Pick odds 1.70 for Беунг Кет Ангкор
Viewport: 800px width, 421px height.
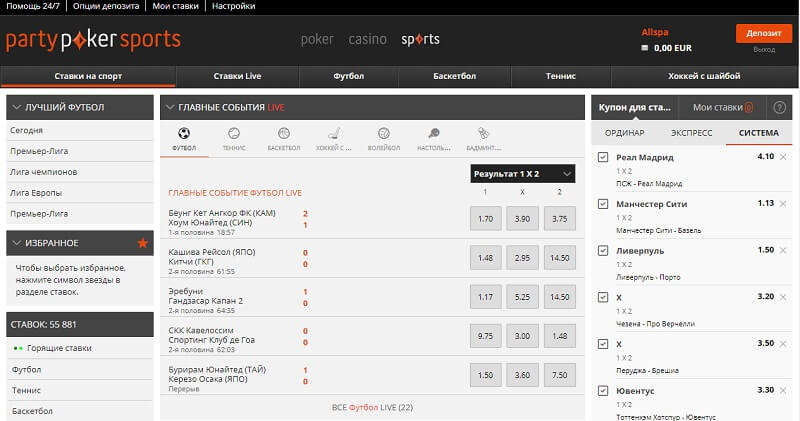coord(486,219)
